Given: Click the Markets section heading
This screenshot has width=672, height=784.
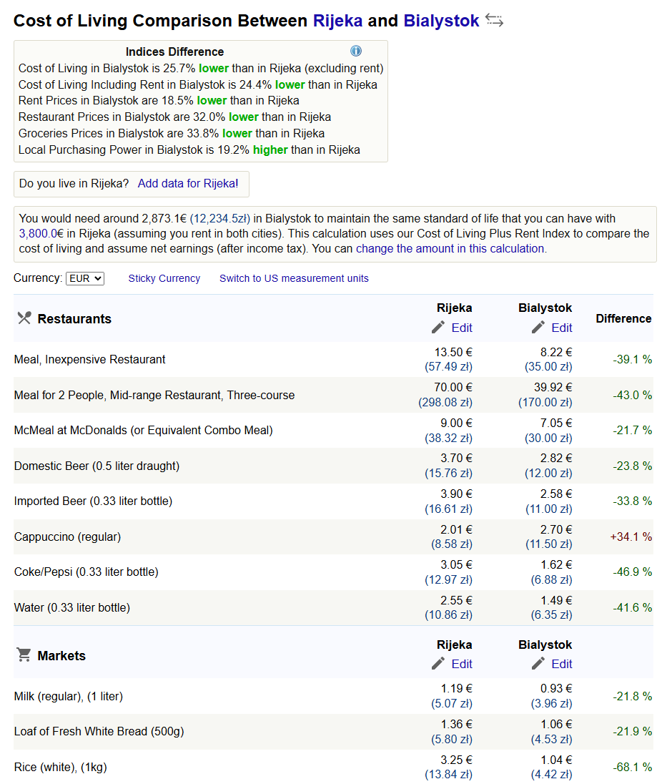Looking at the screenshot, I should point(61,655).
